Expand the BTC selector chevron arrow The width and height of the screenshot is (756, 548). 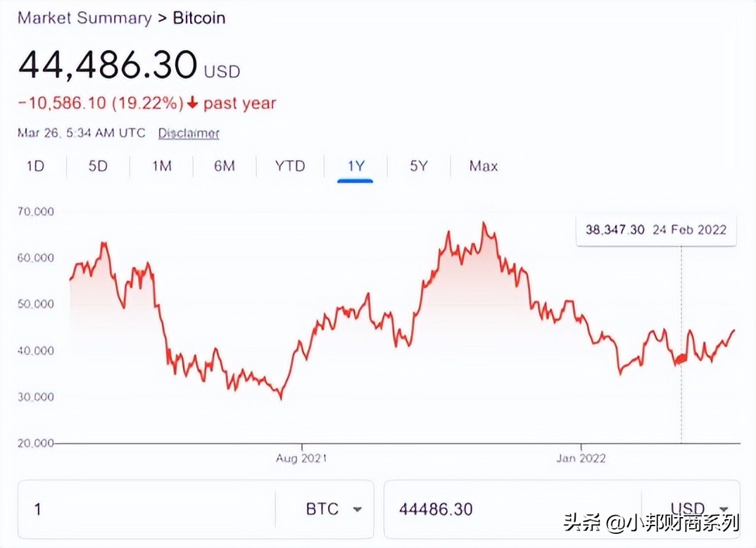point(358,509)
